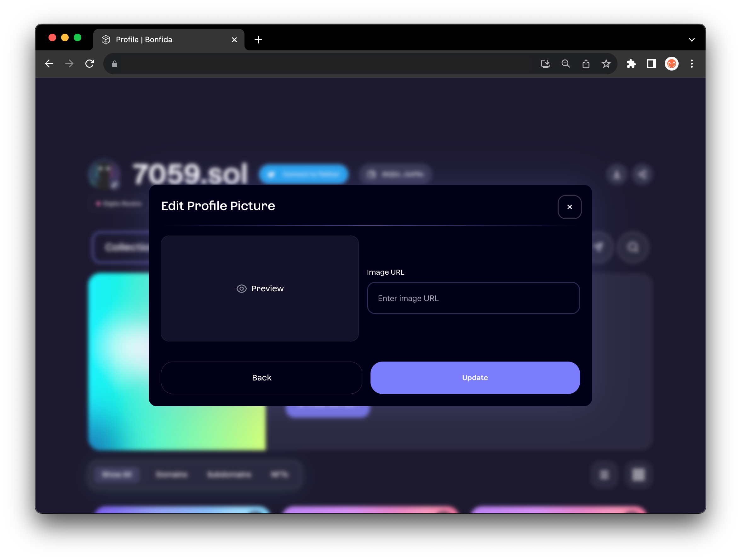Click the lock site info icon
Viewport: 741px width, 560px height.
click(x=115, y=64)
